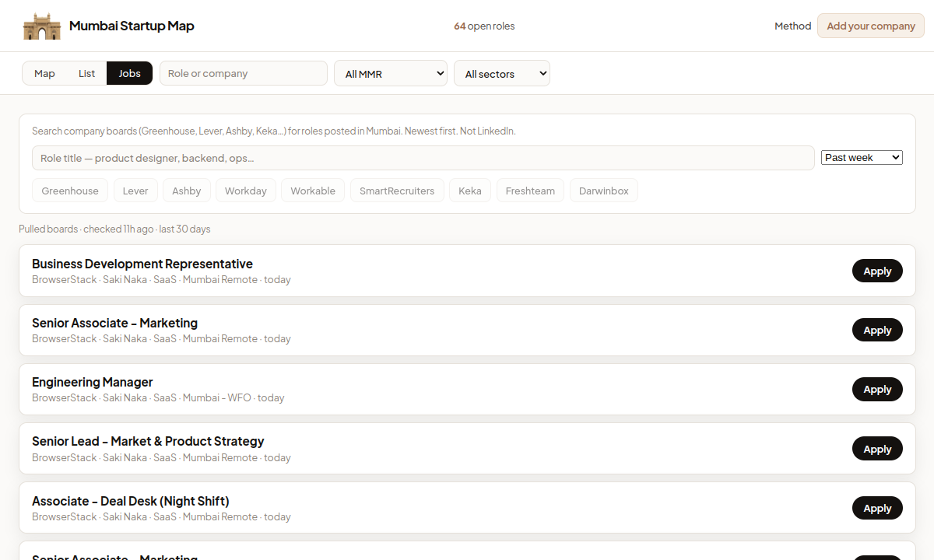The width and height of the screenshot is (934, 560).
Task: Apply to the Engineering Manager role
Action: 877,389
